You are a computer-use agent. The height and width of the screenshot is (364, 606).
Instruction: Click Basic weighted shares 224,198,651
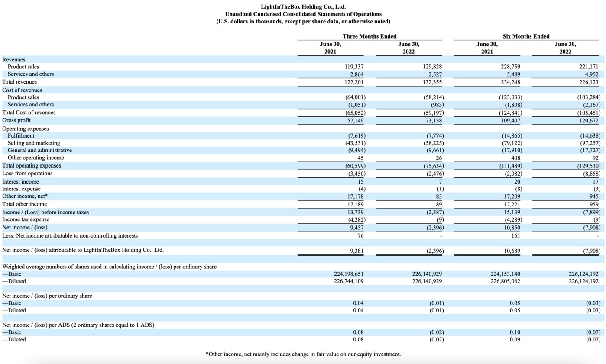(349, 274)
